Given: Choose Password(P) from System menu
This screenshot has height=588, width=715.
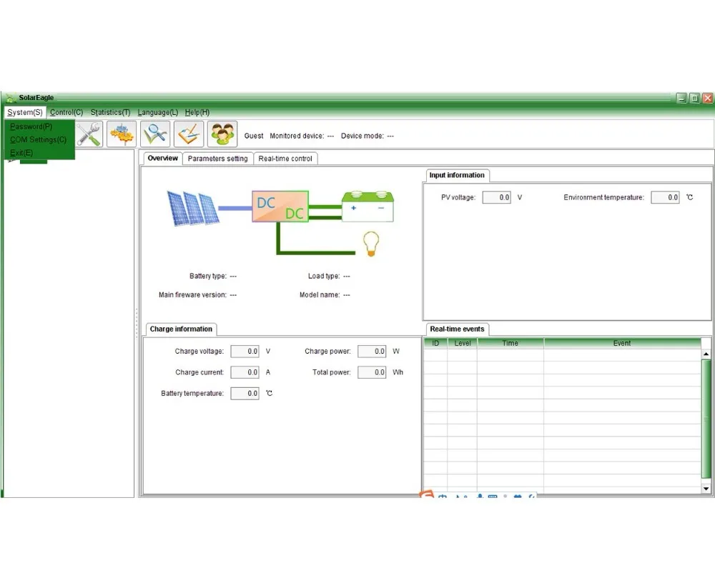Looking at the screenshot, I should (x=39, y=126).
